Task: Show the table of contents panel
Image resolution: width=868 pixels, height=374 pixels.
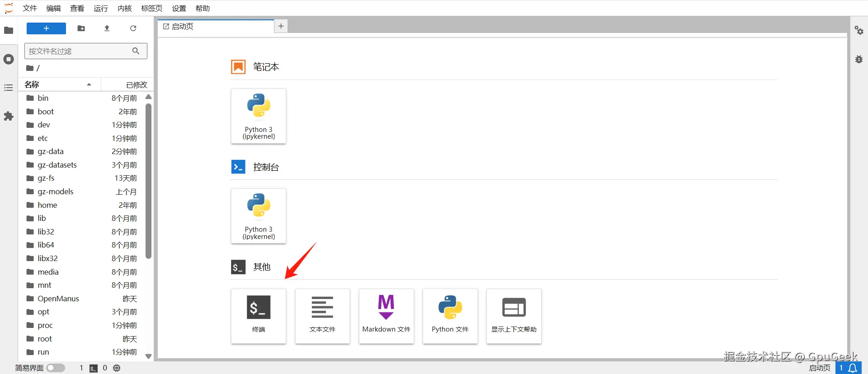Action: (x=9, y=88)
